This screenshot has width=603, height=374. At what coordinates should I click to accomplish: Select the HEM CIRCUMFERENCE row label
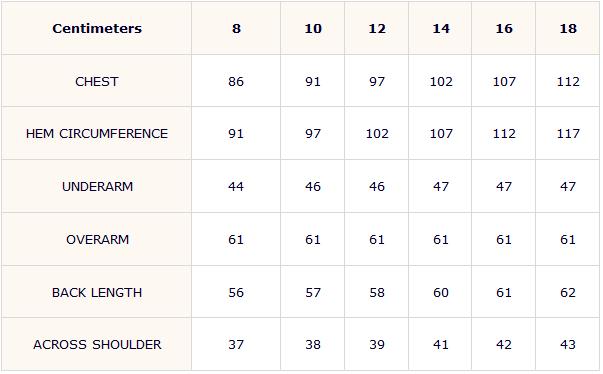97,134
